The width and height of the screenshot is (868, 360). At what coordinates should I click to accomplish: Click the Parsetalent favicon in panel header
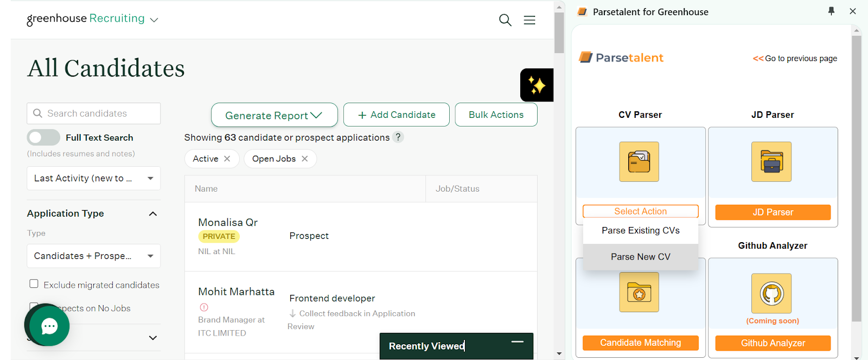coord(582,12)
